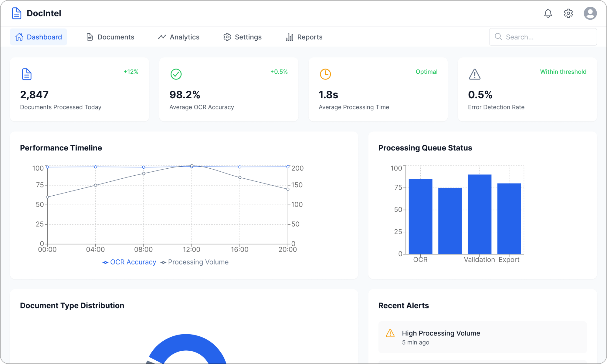This screenshot has height=364, width=607.
Task: Open notifications via the bell icon
Action: point(548,13)
